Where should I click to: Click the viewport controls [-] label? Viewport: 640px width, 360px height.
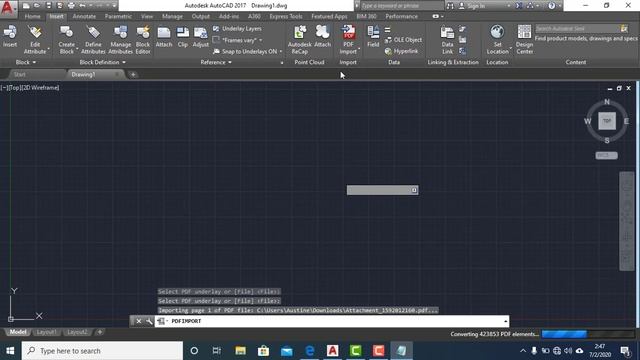[x=3, y=87]
